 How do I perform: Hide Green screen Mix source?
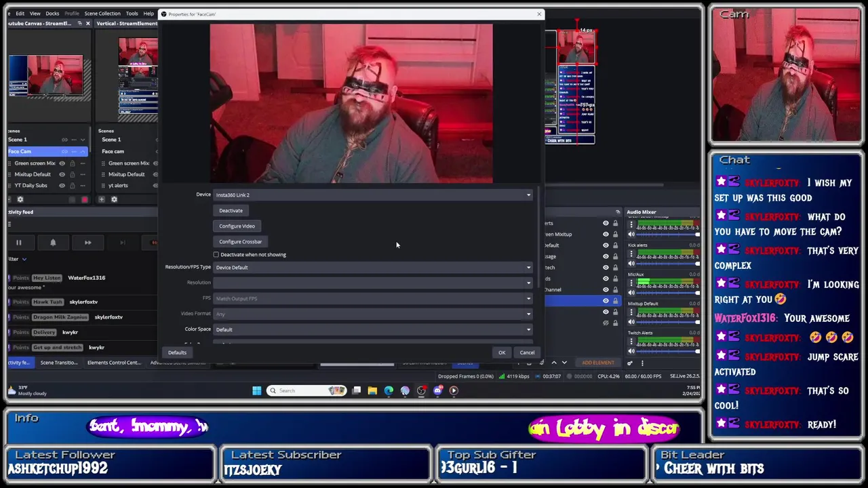point(62,163)
